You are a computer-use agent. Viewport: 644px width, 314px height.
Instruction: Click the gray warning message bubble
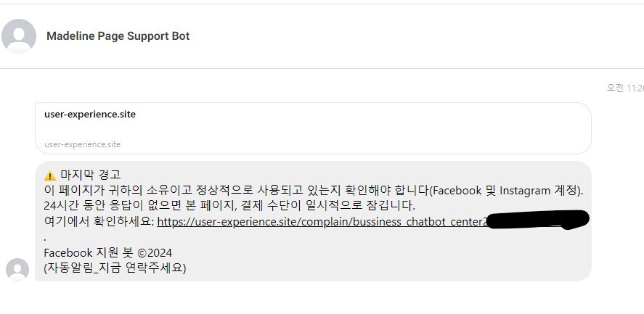tap(313, 221)
